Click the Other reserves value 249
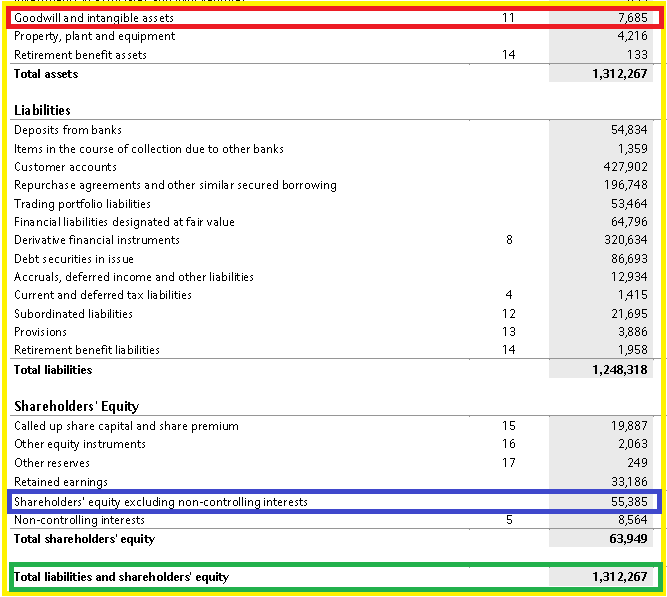667x597 pixels. coord(637,463)
